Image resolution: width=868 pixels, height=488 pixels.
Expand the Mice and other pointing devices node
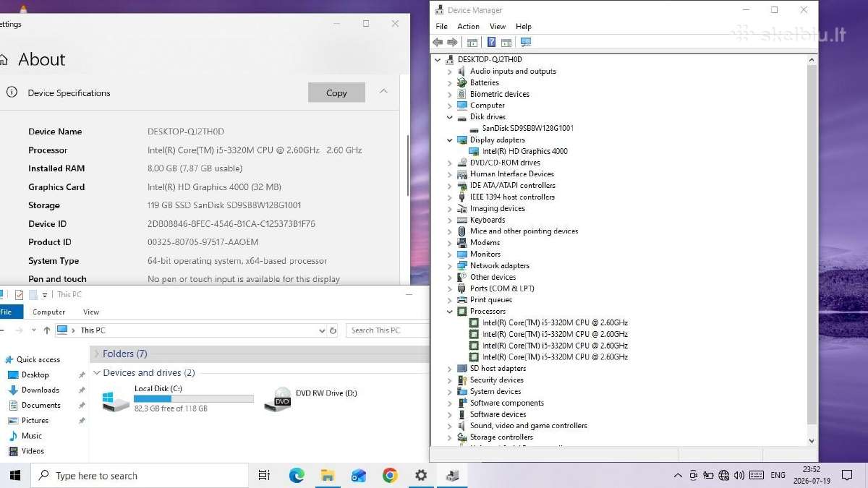[449, 231]
